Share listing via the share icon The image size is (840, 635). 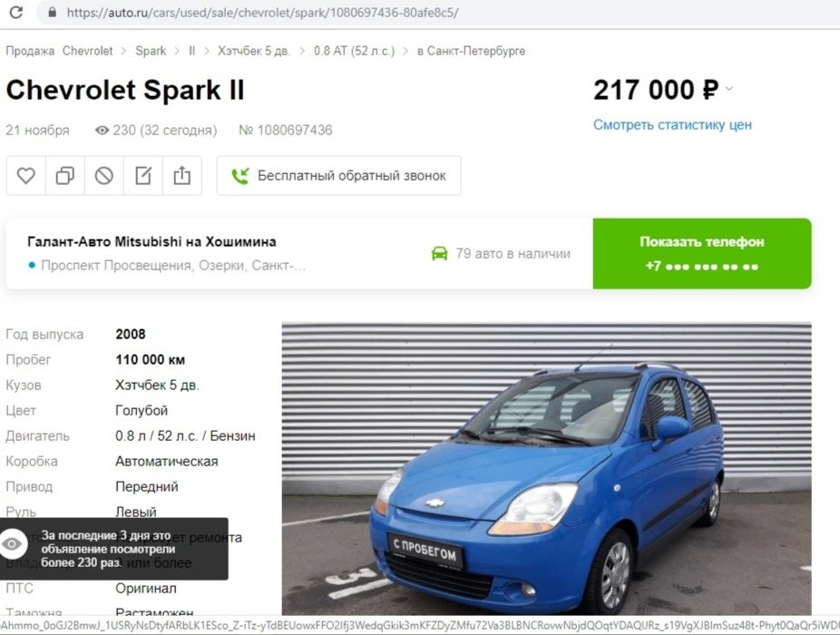(182, 175)
